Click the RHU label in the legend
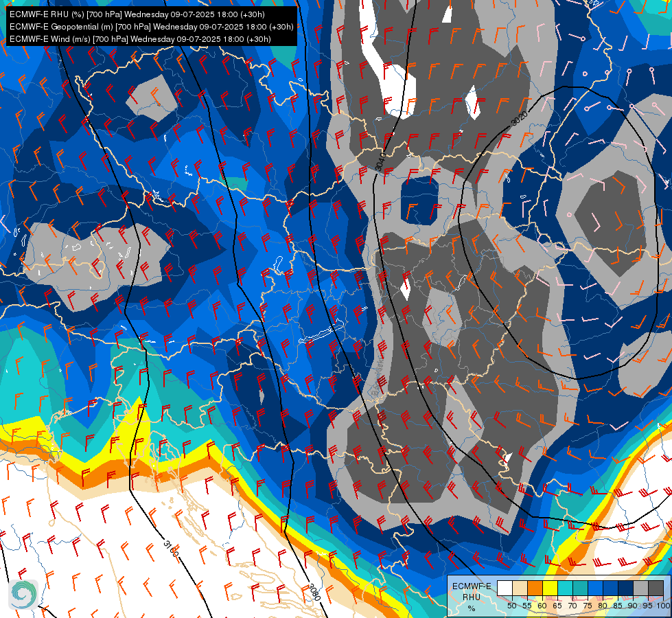Viewport: 672px width, 618px height. 472,597
